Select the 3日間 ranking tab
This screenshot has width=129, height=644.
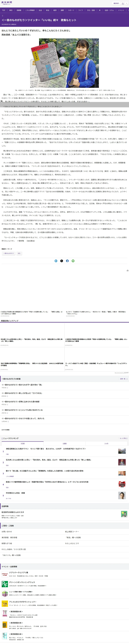point(23,444)
